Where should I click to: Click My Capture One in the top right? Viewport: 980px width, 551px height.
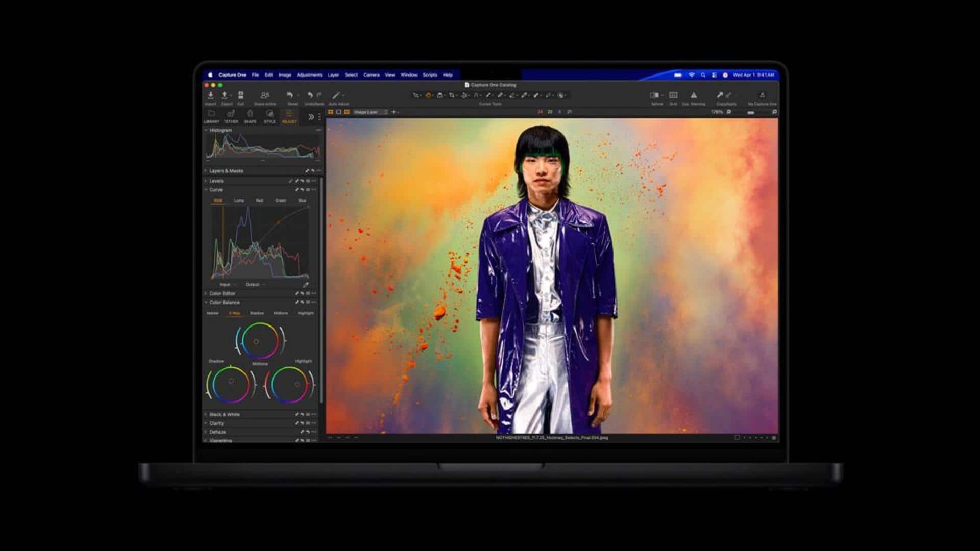click(762, 95)
